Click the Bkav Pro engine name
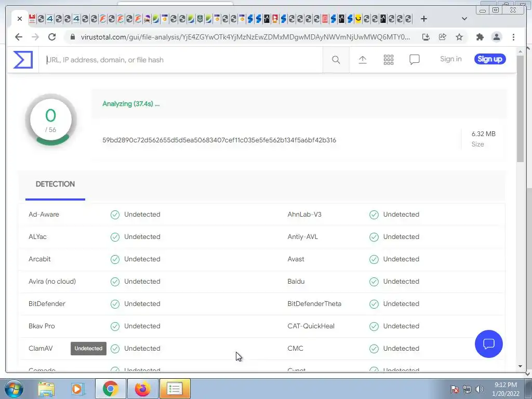This screenshot has height=399, width=532. pyautogui.click(x=42, y=326)
